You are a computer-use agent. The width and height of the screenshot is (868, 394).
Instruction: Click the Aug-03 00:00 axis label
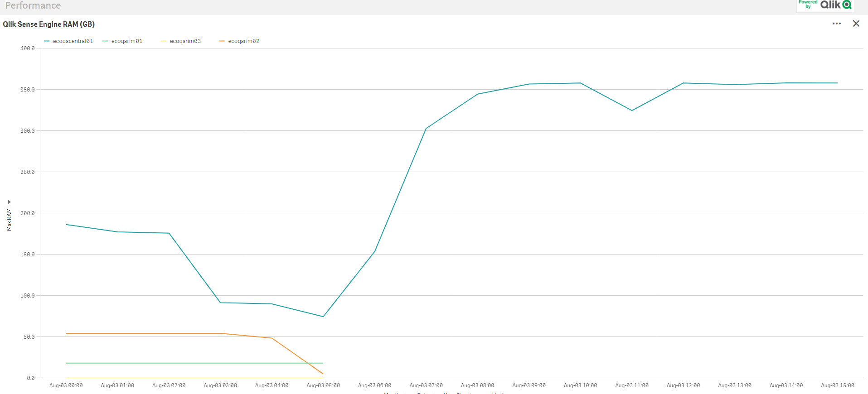point(66,385)
